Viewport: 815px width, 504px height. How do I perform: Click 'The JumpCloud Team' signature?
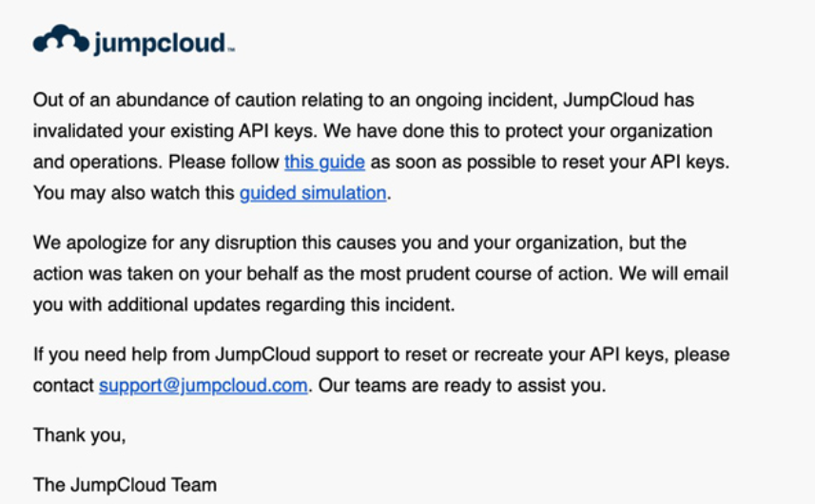(x=125, y=485)
